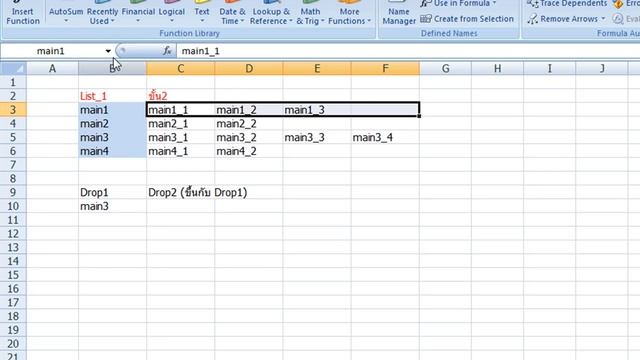This screenshot has width=640, height=360.
Task: Select row 10 header
Action: [x=13, y=206]
